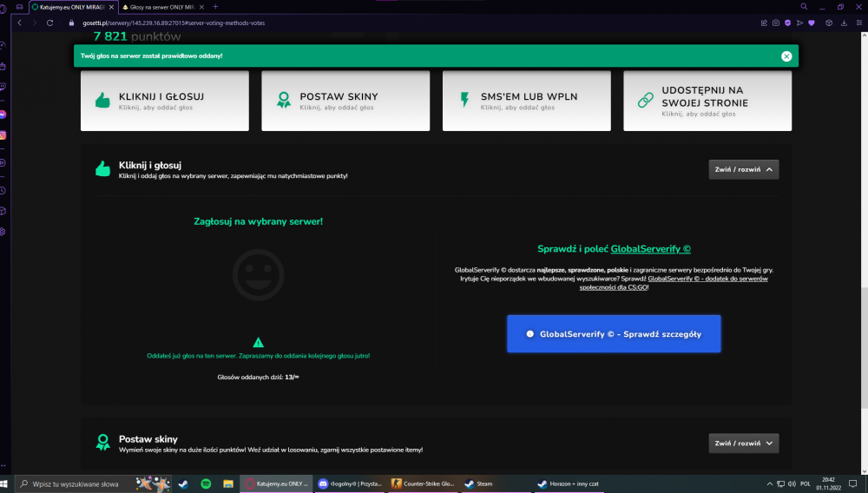Click the blue GlobalServerify Sprawdź szczegóły button
868x493 pixels.
click(x=614, y=333)
